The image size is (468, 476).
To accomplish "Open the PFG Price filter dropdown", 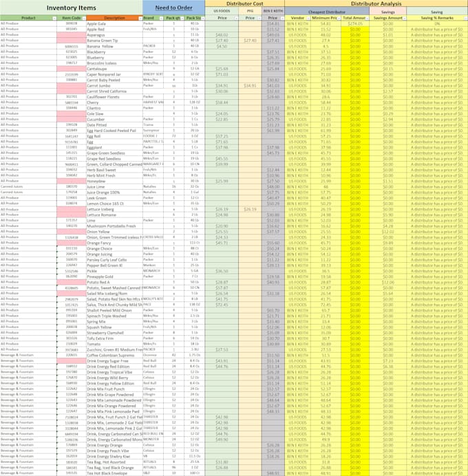I will coord(259,18).
